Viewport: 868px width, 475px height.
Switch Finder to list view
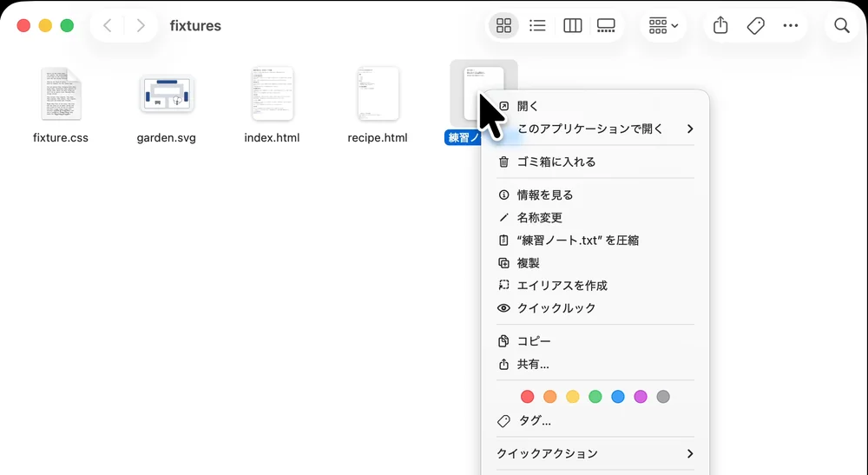click(537, 25)
